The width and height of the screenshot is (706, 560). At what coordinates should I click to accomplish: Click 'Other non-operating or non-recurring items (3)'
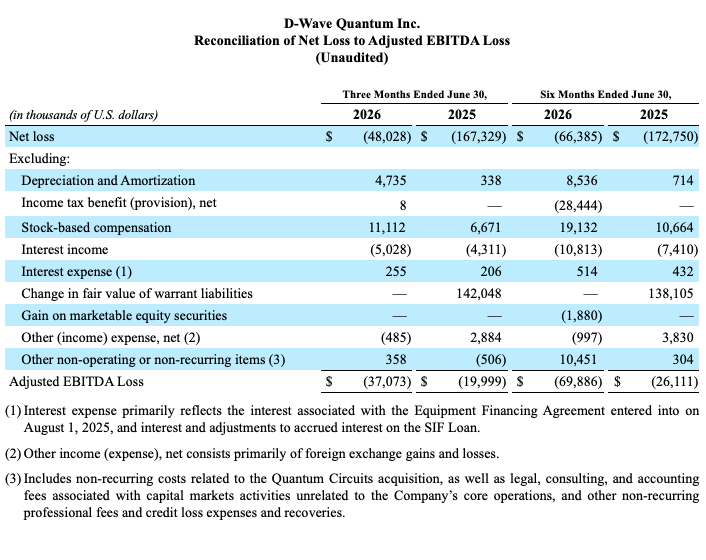(153, 360)
